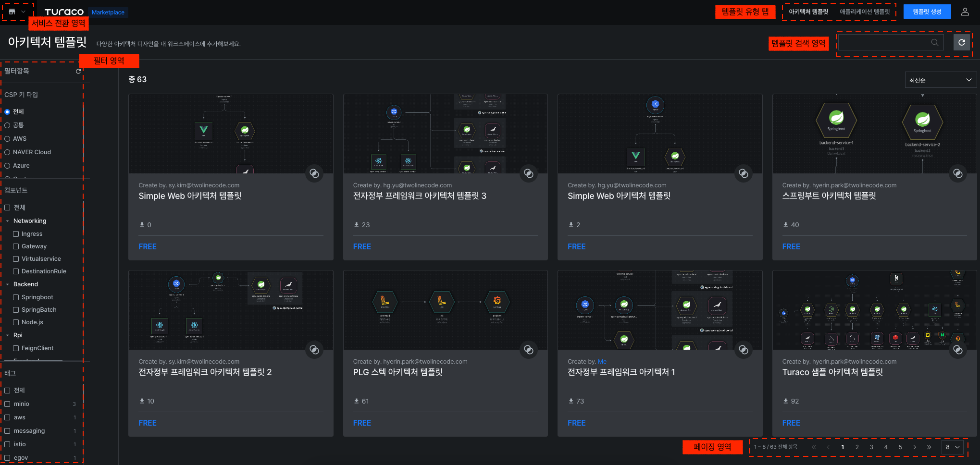Open the PLG 스텍 아키텍처 템플릿 title
980x465 pixels.
[x=397, y=372]
